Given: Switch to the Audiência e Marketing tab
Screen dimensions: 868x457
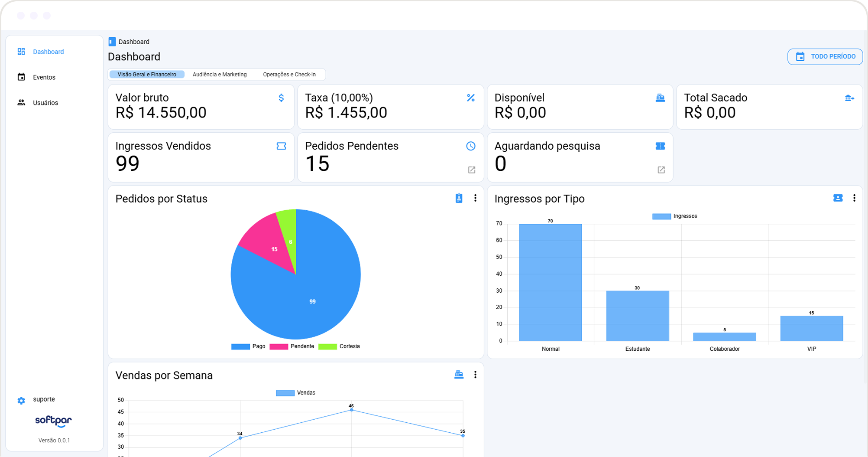Looking at the screenshot, I should 220,75.
